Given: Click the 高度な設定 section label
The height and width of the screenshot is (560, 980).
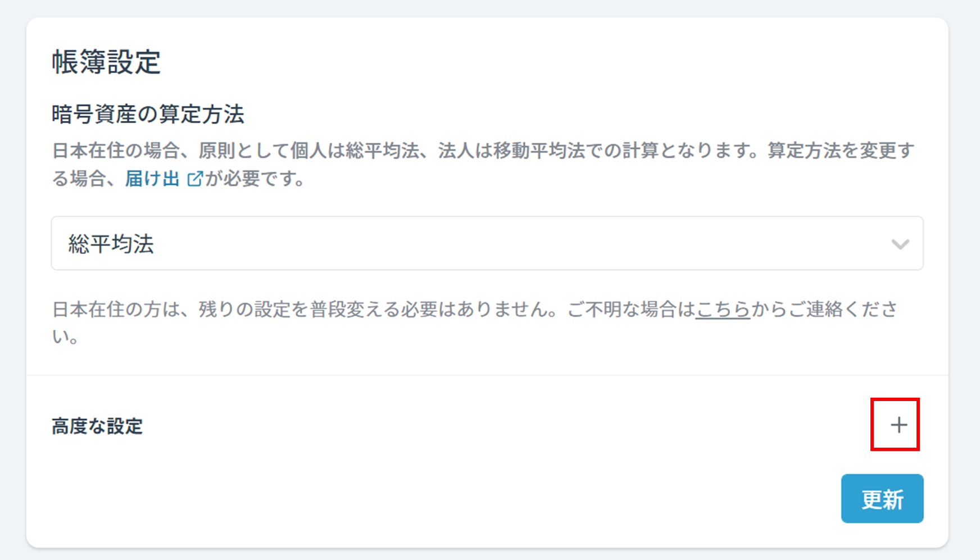Looking at the screenshot, I should tap(97, 426).
